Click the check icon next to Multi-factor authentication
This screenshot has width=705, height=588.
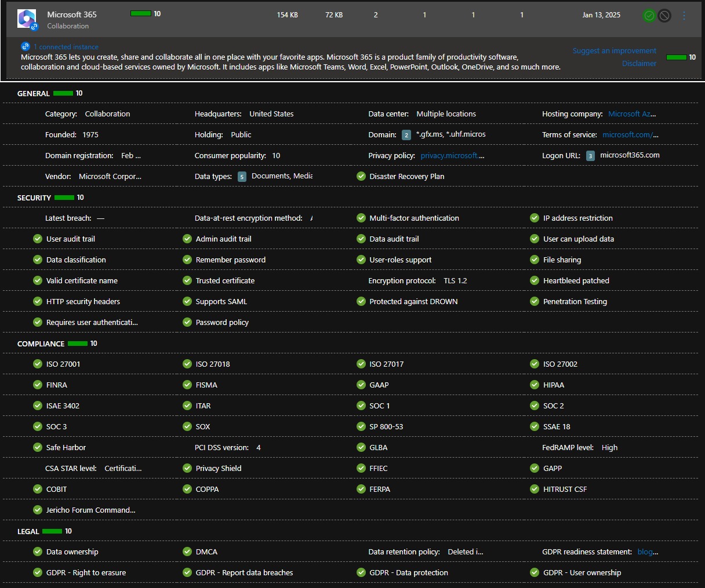tap(361, 218)
